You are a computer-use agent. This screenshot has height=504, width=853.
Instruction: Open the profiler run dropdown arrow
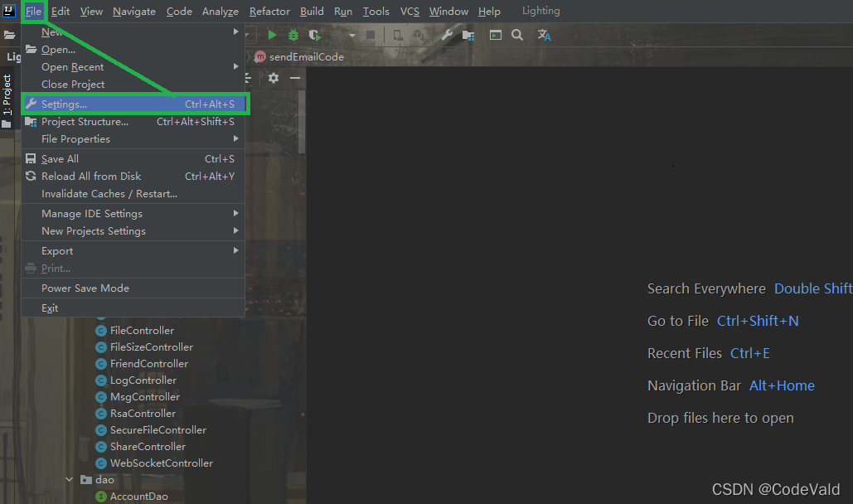pos(352,36)
